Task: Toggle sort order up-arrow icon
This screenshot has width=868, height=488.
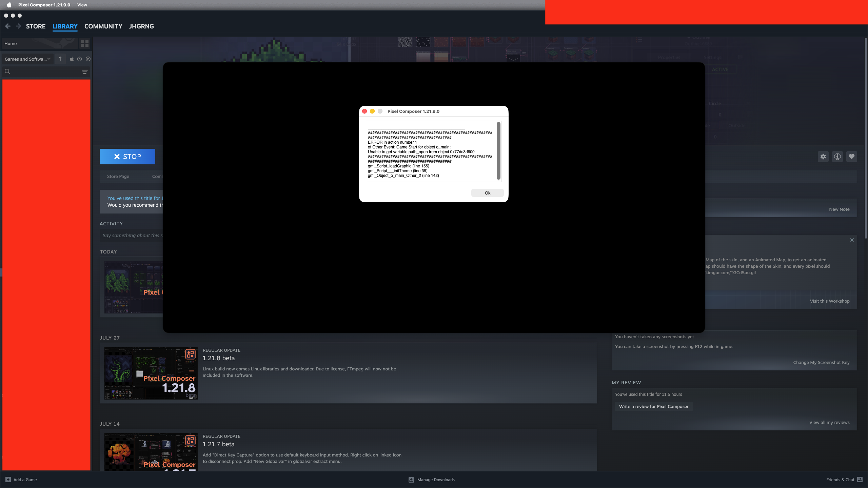Action: (60, 59)
